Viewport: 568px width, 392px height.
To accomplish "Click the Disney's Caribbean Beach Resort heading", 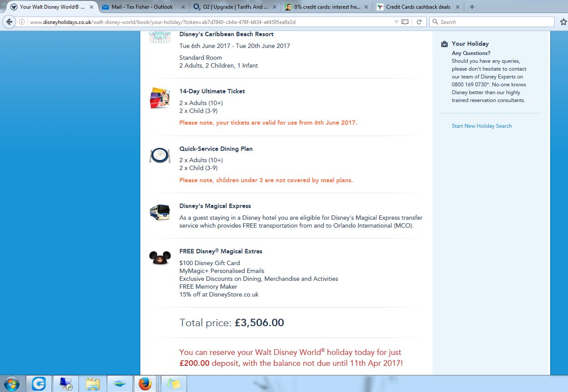I will click(227, 34).
